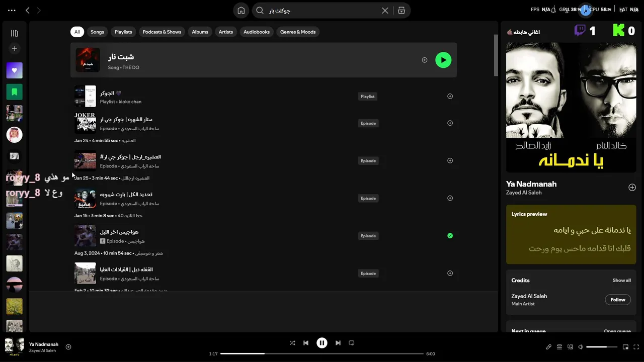Clear the search field with X
Screen dimensions: 644x362
click(385, 10)
